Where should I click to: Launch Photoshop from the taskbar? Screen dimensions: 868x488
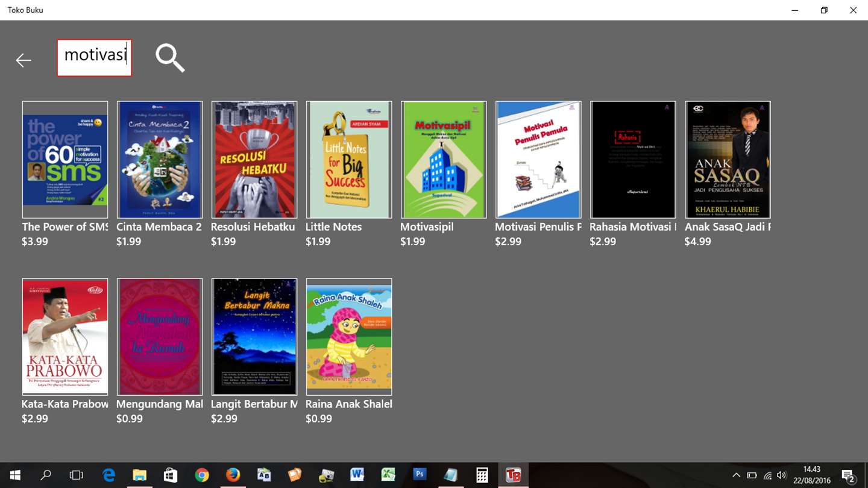pos(420,475)
